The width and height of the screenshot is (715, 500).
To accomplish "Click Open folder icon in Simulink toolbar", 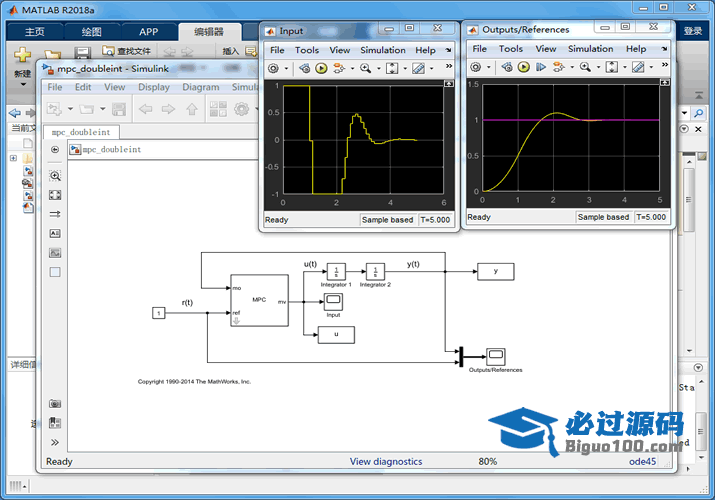I will coord(87,109).
